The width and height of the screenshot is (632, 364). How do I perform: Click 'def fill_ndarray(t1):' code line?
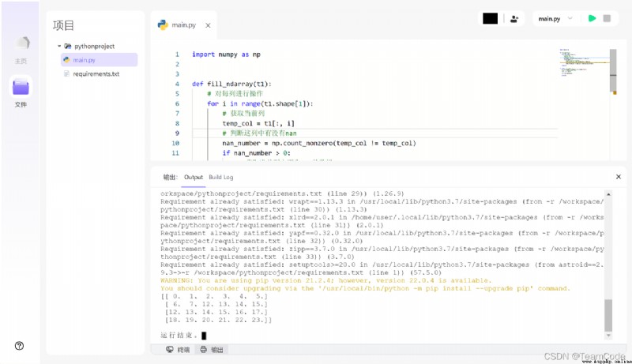(x=231, y=84)
